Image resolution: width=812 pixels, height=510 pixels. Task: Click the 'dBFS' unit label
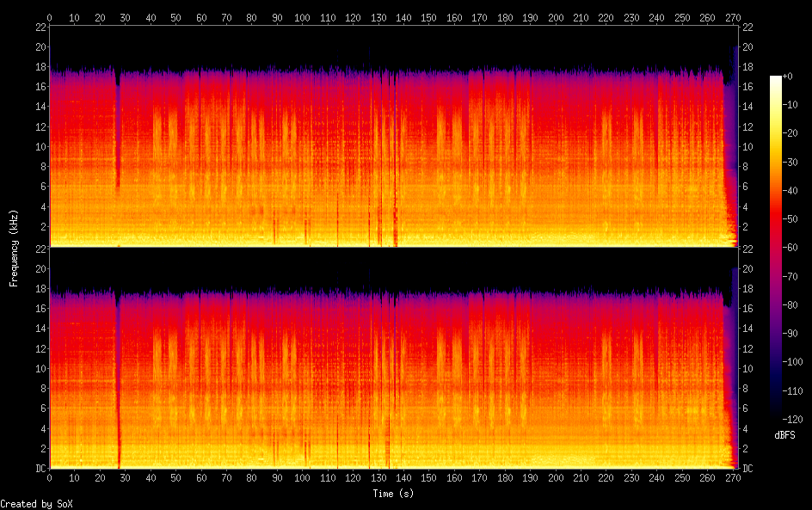pos(784,435)
